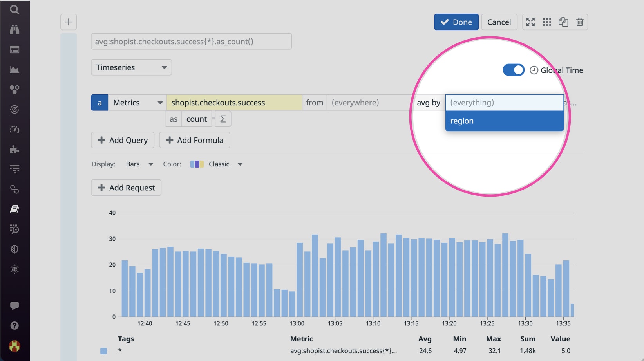Open the Watchdog binoculars icon in sidebar
The height and width of the screenshot is (361, 644).
(x=15, y=29)
